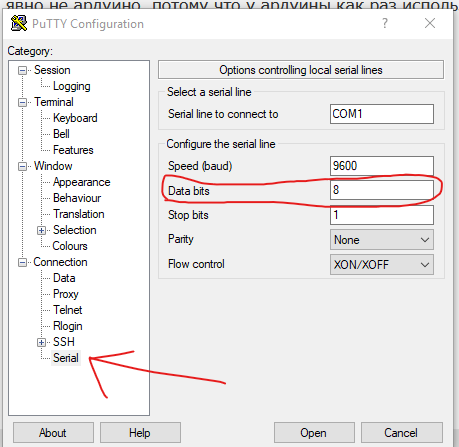Image resolution: width=459 pixels, height=447 pixels.
Task: Click the 'Serial line to connect to' label
Action: (223, 114)
